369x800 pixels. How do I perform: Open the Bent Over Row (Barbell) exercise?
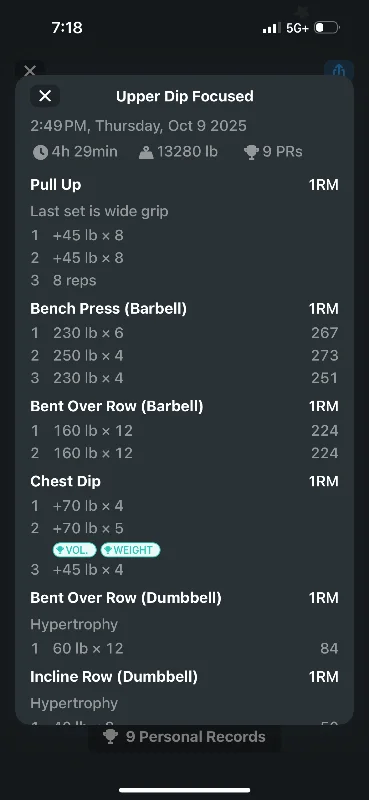117,406
